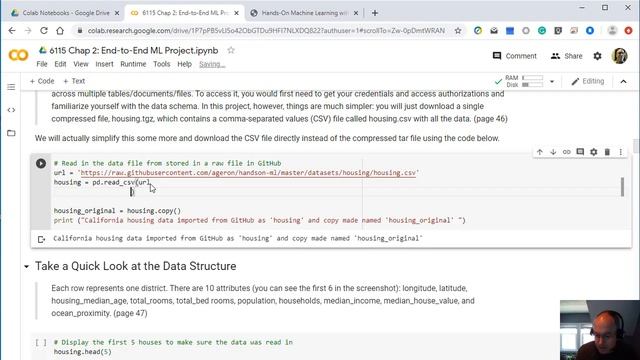The height and width of the screenshot is (360, 640).
Task: Switch to Colab Notebooks Google Drive tab
Action: click(65, 13)
